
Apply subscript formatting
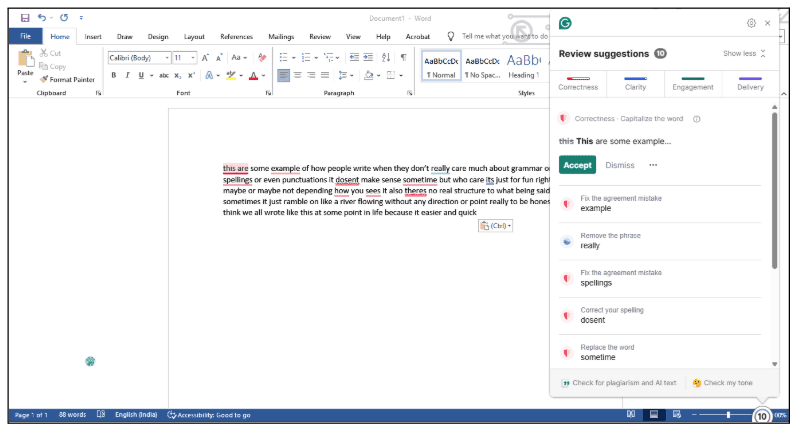point(178,76)
